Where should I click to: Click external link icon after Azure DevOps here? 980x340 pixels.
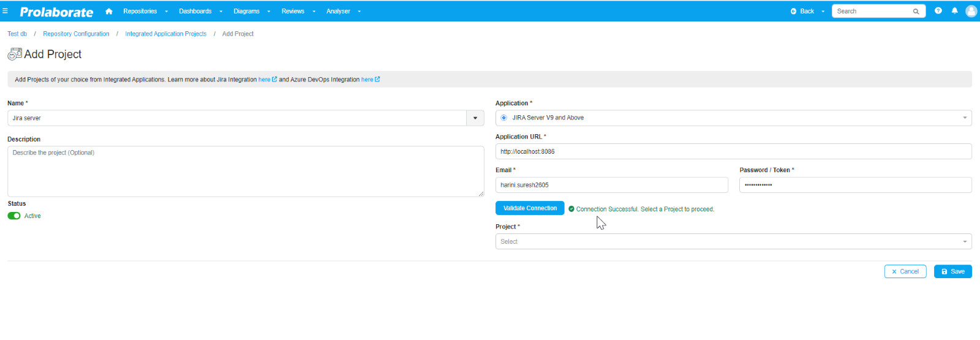[x=377, y=79]
